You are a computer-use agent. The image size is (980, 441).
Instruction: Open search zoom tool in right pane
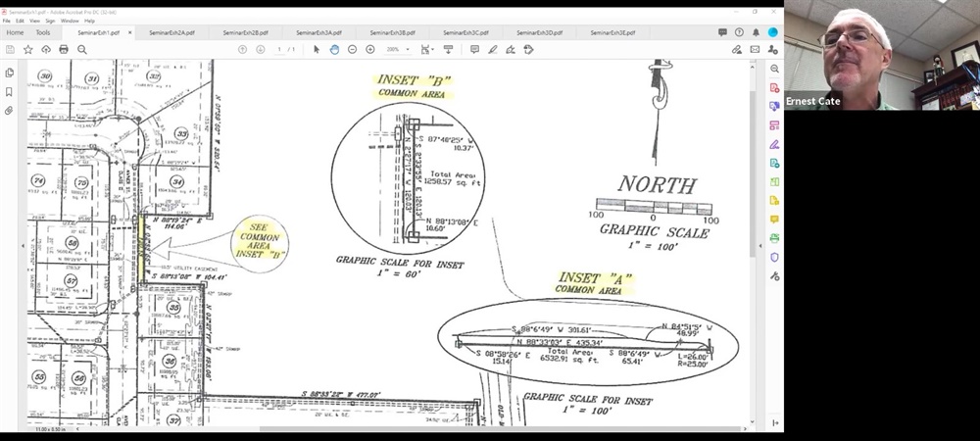click(x=774, y=69)
